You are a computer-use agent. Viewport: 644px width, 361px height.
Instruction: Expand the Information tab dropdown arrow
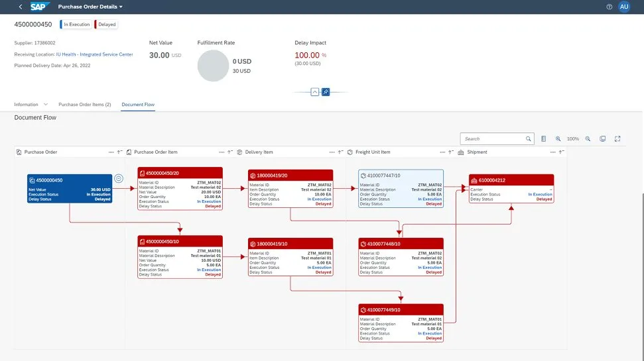pos(46,105)
